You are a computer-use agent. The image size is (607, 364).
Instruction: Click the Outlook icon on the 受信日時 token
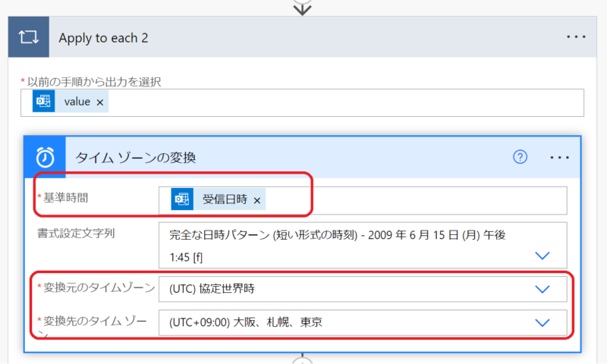(182, 199)
